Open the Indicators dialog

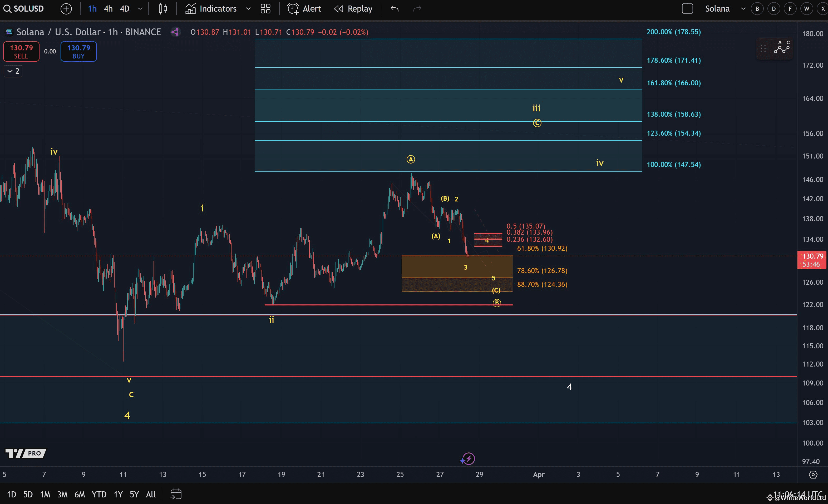[211, 9]
